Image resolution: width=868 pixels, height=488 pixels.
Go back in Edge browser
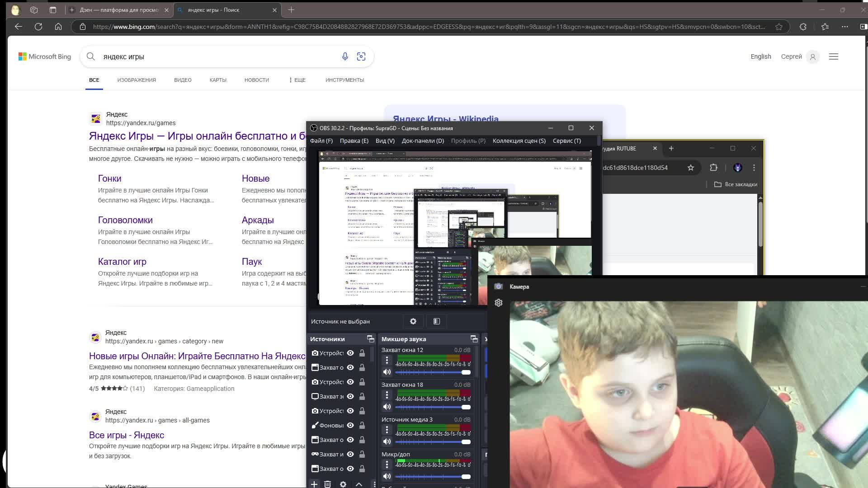19,27
